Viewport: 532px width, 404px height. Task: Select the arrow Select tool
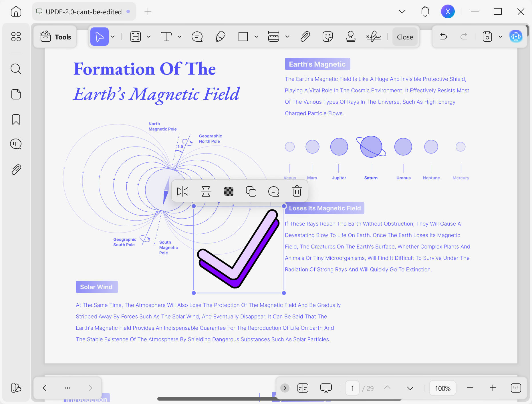[x=100, y=37]
